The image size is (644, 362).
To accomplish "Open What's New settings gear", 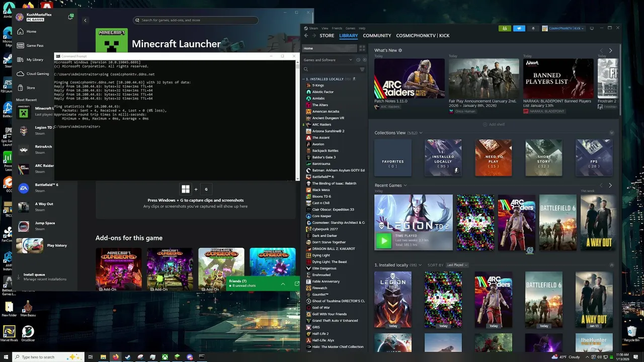I will [x=401, y=50].
